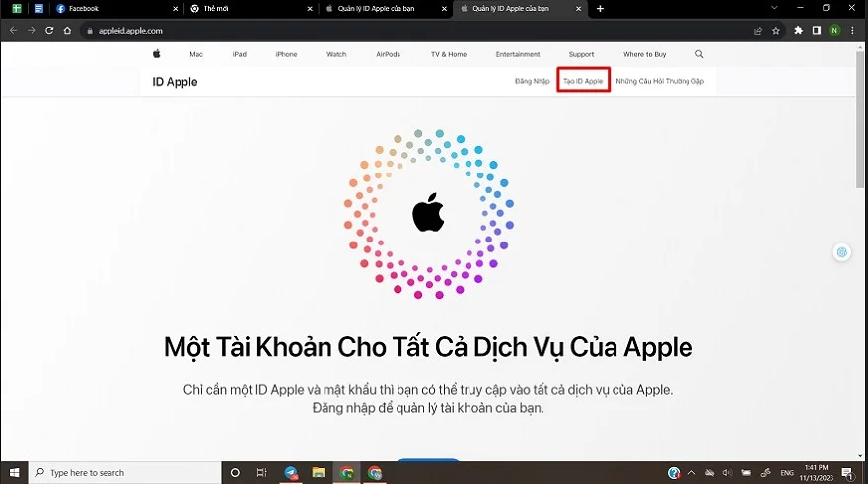
Task: Open the Where to Buy menu item
Action: [645, 54]
